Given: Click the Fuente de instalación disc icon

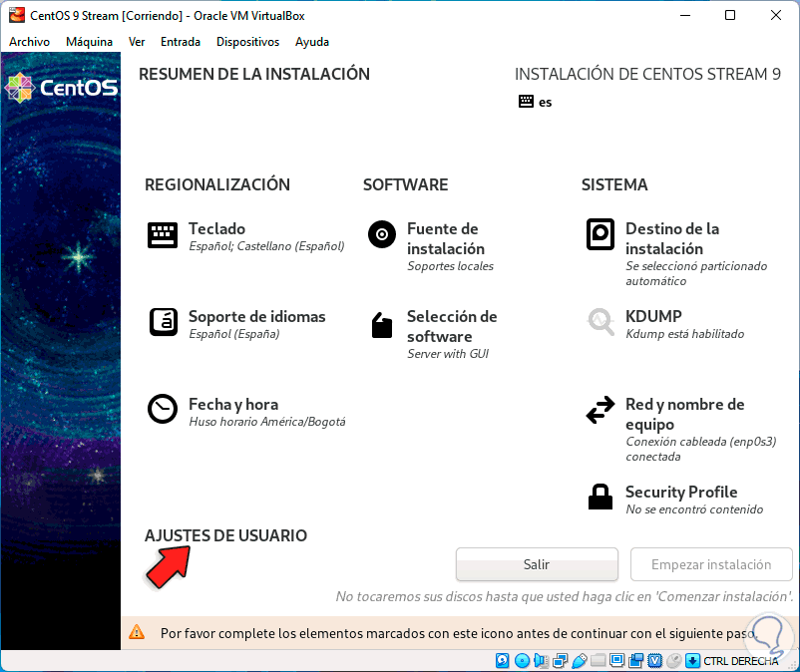Looking at the screenshot, I should coord(382,234).
